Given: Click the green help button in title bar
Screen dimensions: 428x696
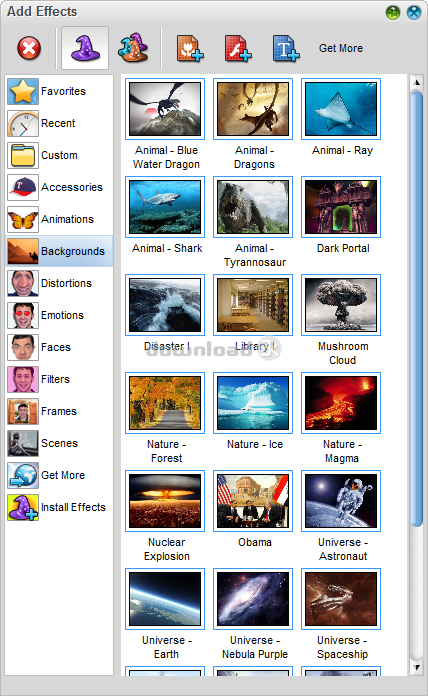Looking at the screenshot, I should [392, 12].
